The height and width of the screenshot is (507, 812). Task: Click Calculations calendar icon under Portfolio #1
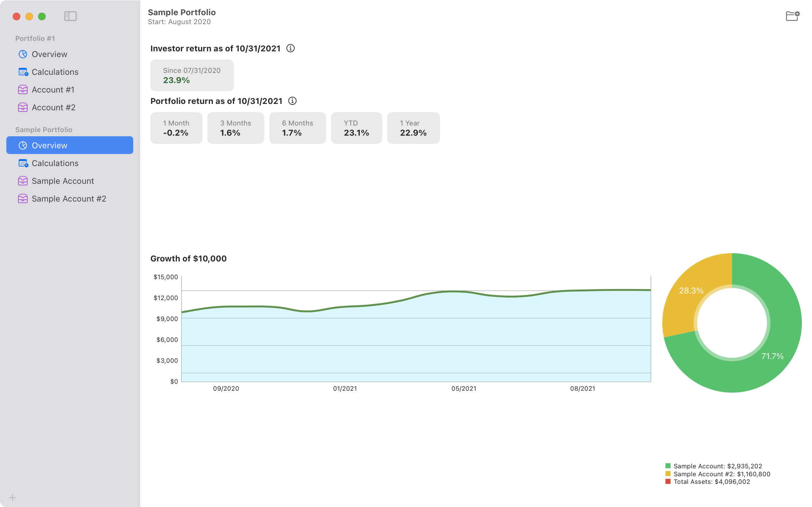[x=23, y=72]
